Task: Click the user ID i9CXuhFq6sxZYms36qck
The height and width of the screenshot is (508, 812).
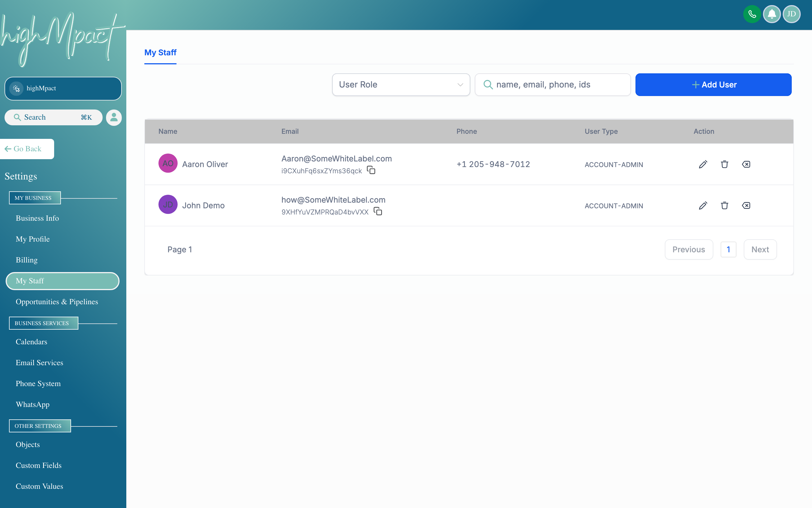Action: click(321, 171)
